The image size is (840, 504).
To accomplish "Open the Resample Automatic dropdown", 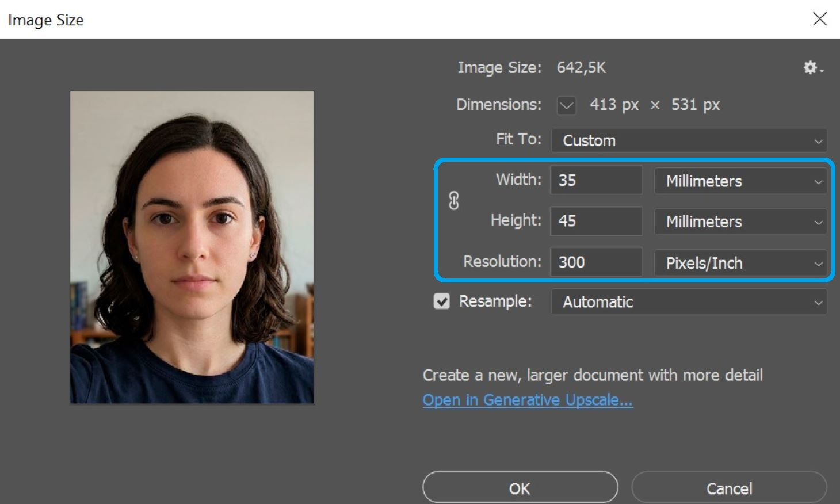I will pyautogui.click(x=688, y=302).
